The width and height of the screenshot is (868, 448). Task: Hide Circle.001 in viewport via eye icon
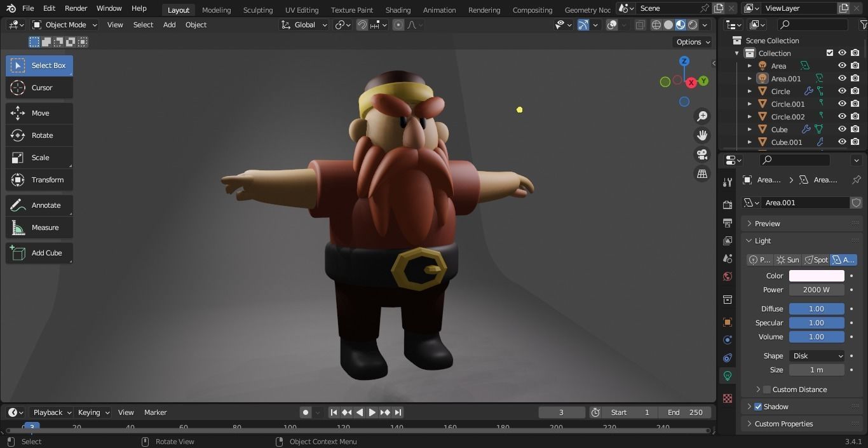(x=842, y=104)
